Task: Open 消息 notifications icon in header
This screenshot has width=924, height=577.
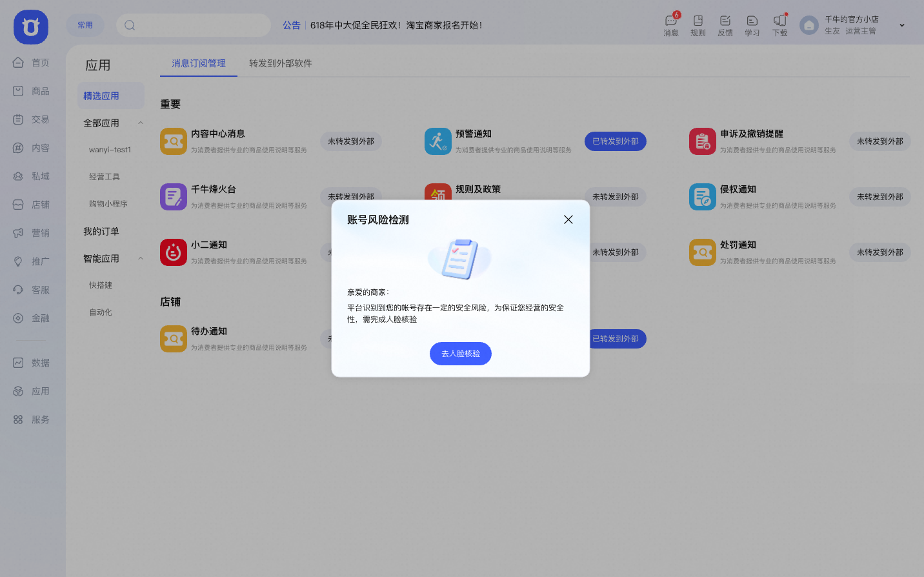Action: pos(671,25)
